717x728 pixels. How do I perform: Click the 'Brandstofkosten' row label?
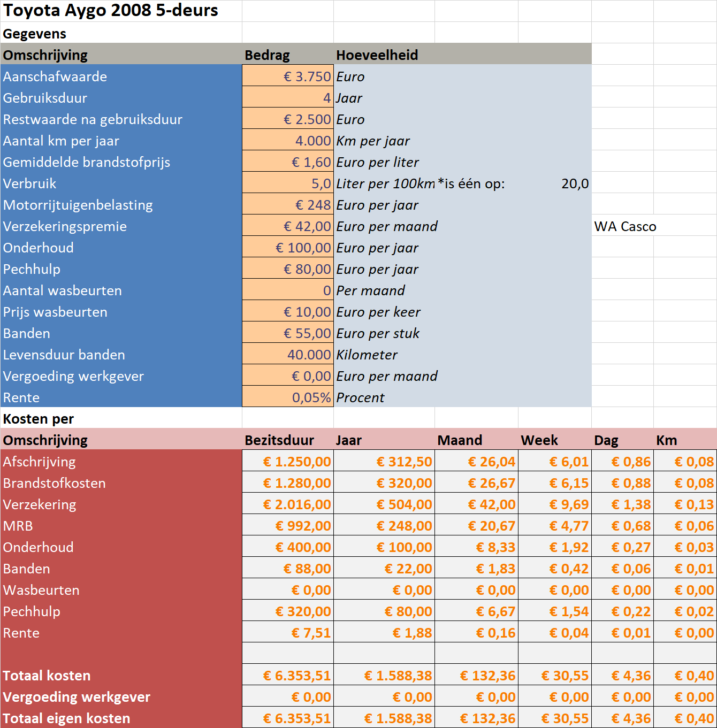[121, 482]
